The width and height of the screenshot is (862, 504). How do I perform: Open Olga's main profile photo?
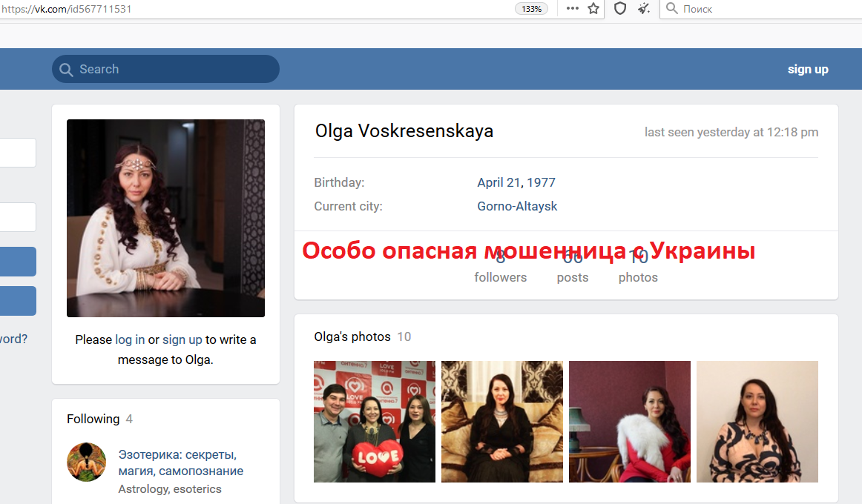point(165,218)
